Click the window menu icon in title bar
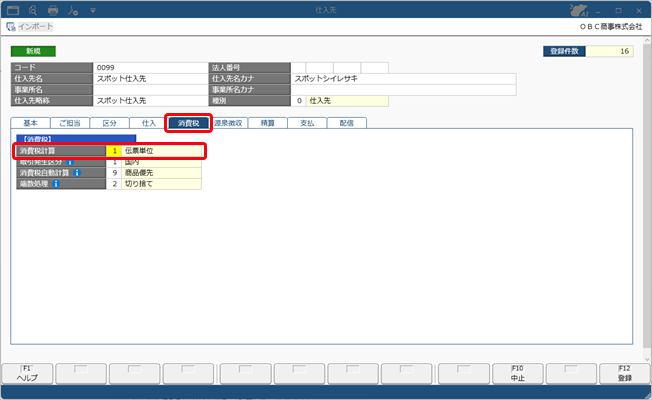 click(x=13, y=10)
